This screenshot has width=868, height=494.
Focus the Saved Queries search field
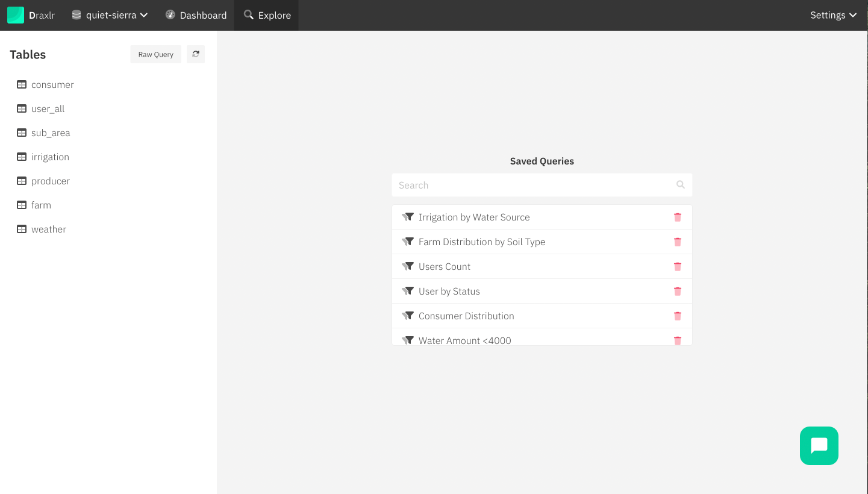(533, 186)
